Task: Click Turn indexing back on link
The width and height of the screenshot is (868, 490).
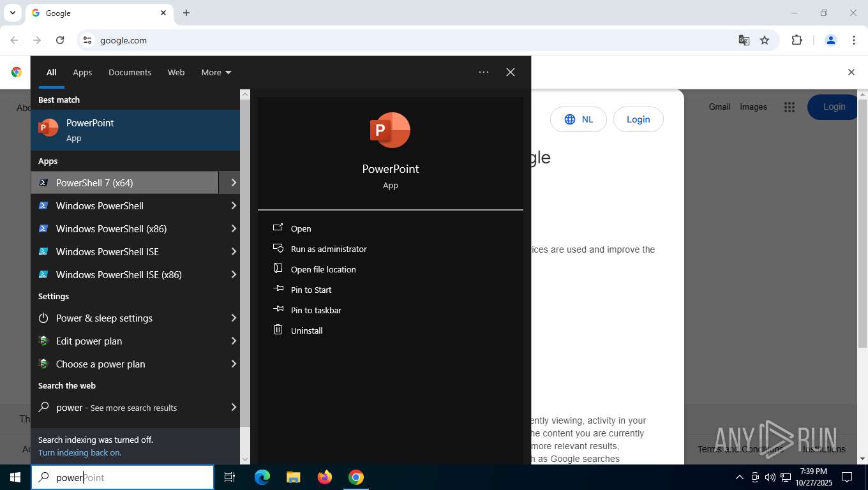Action: [x=80, y=452]
